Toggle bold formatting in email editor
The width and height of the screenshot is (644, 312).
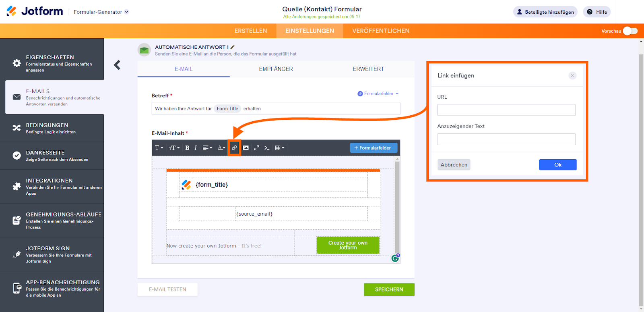tap(187, 148)
